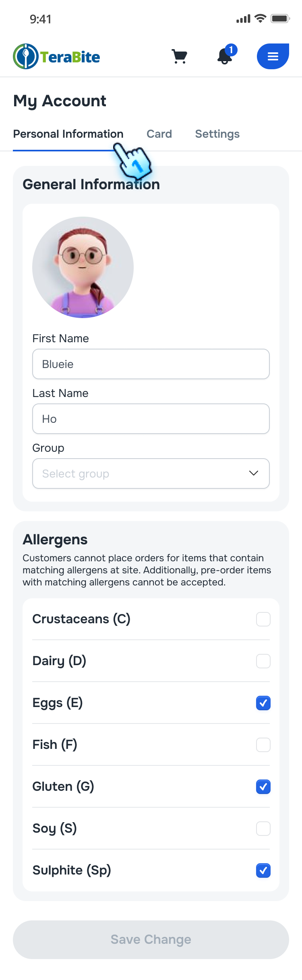
Task: Click the First Name input field
Action: tap(151, 364)
